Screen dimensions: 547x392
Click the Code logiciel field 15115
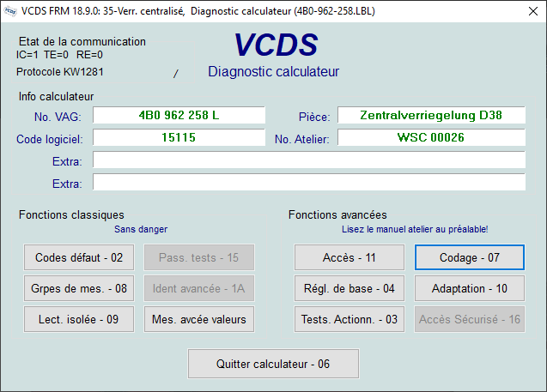click(179, 137)
